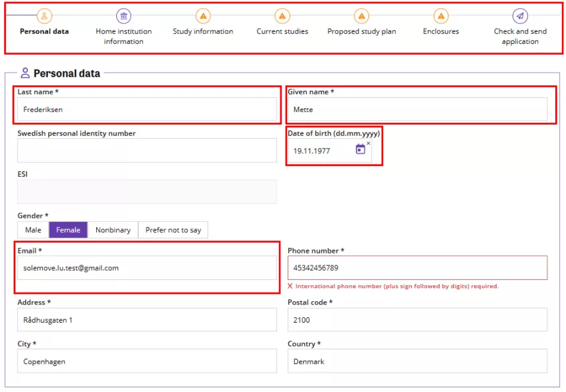Click the Postal code field
Viewport: 566px width, 392px height.
click(x=417, y=320)
